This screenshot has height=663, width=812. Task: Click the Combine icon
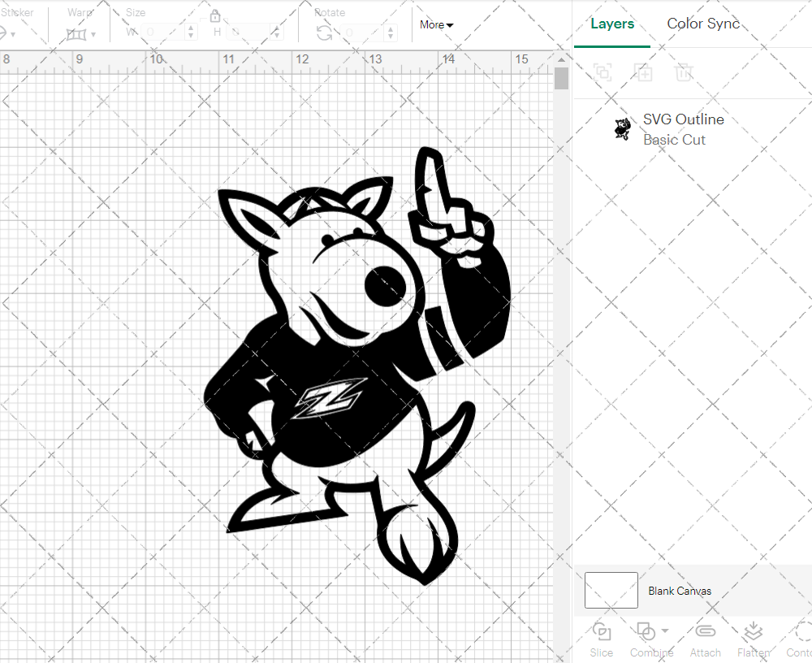[x=646, y=633]
